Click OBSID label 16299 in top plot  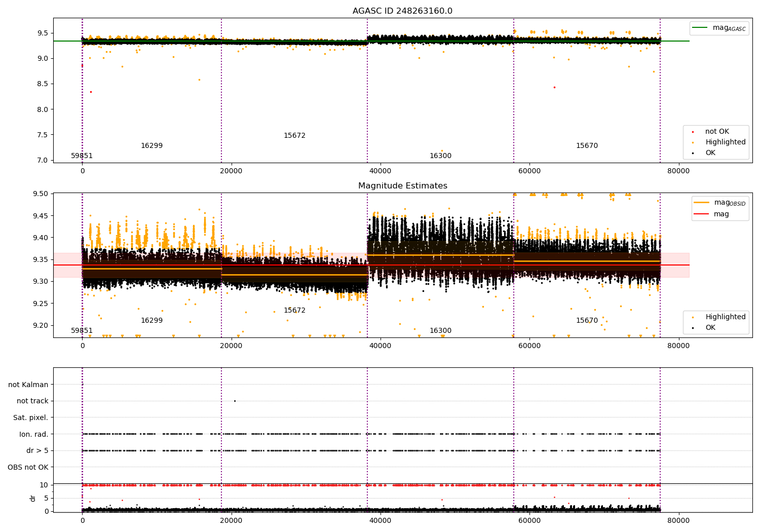151,146
